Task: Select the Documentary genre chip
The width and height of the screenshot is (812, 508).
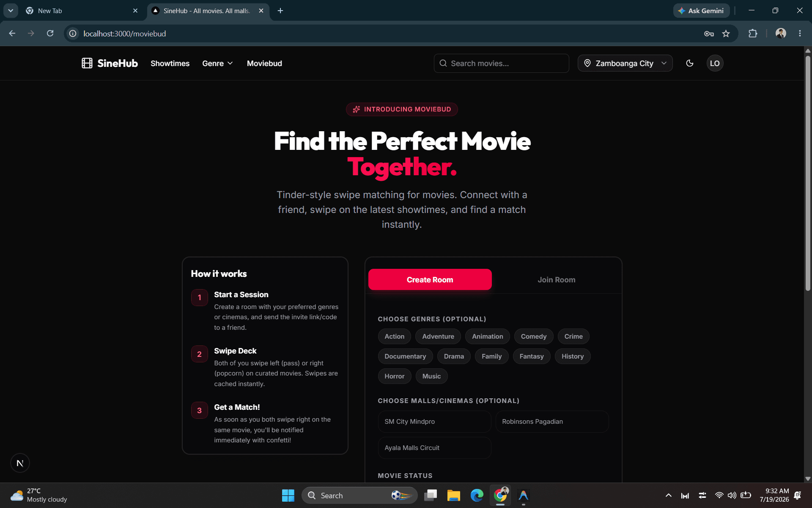Action: click(405, 356)
